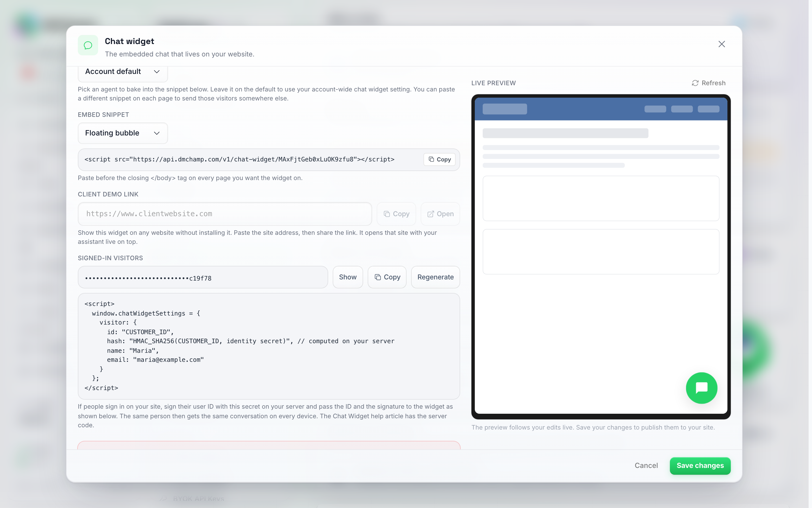Copy the embed snippet script
812x508 pixels.
(439, 159)
